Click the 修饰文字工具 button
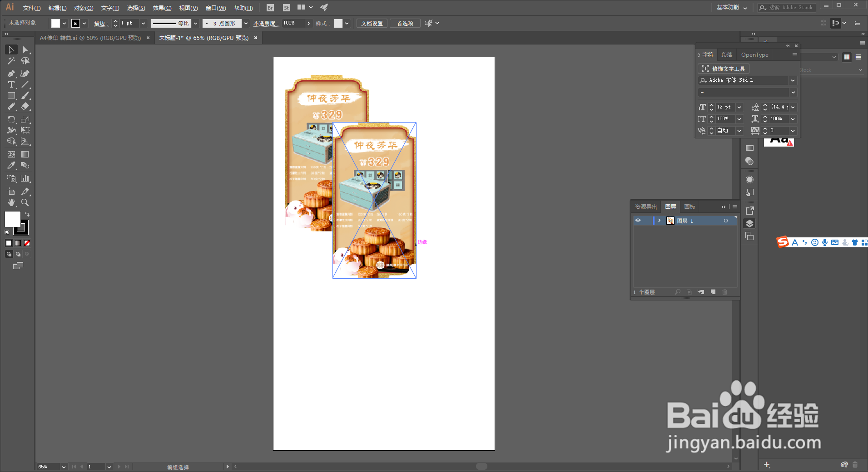The width and height of the screenshot is (868, 472). (724, 69)
